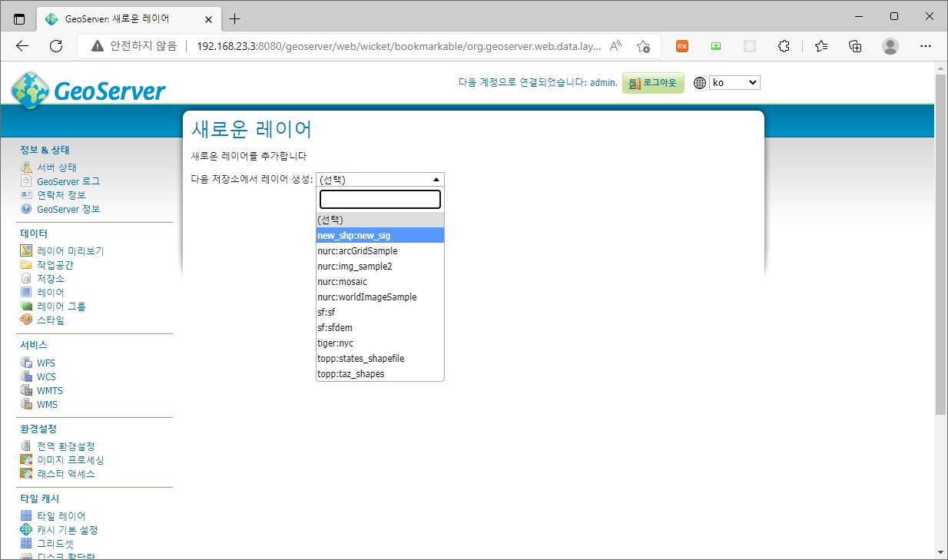This screenshot has height=560, width=948.
Task: Select nurc:worldImageSample option
Action: 380,297
